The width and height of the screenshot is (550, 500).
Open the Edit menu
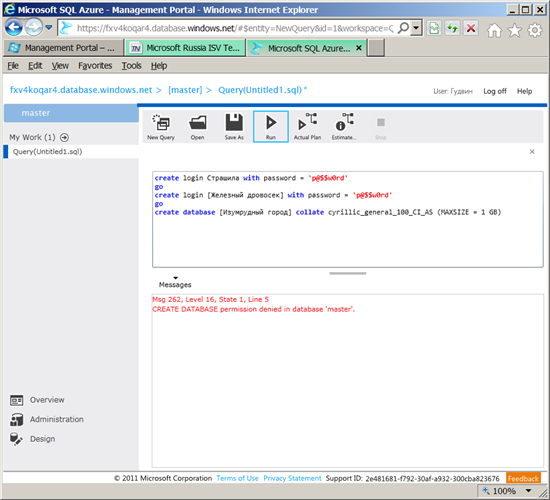(35, 66)
